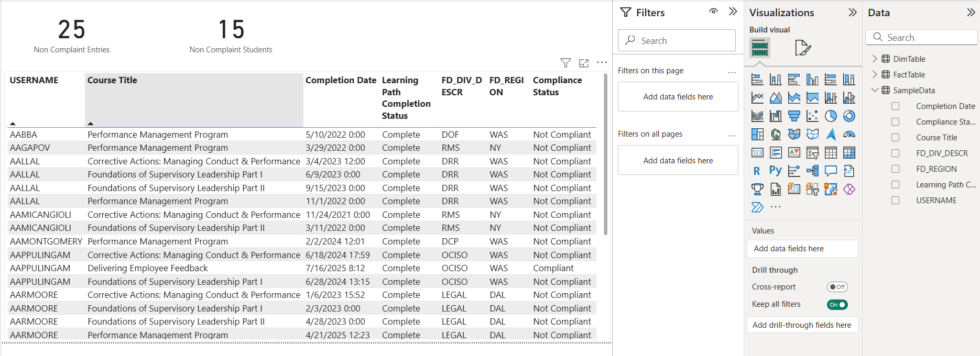Select the donut chart visual
This screenshot has height=356, width=980.
click(x=849, y=116)
